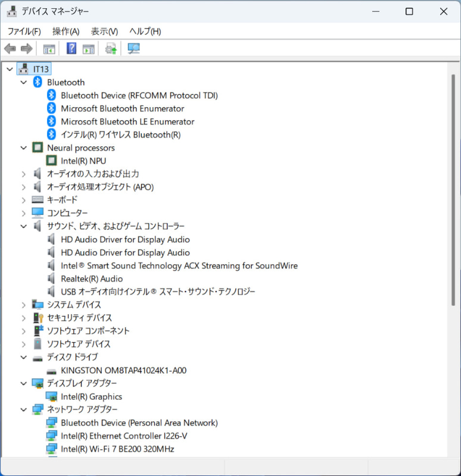Select Bluetooth Device (RFCOMM Protocol TDI)
This screenshot has height=476, width=461.
(139, 95)
